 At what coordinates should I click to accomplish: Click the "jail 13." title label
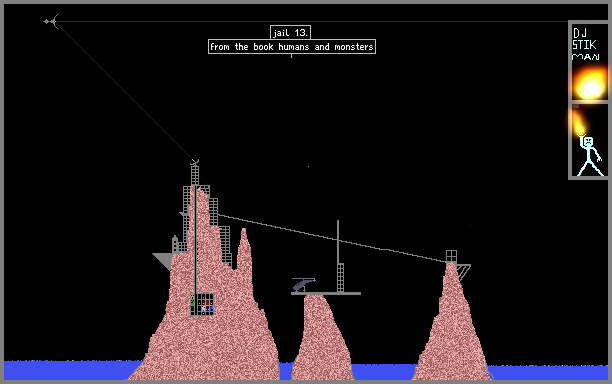click(x=290, y=32)
